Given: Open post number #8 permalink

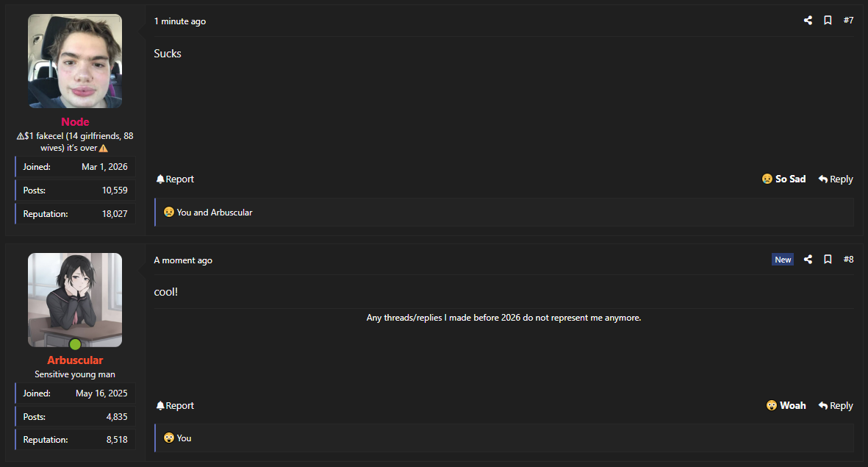Looking at the screenshot, I should (849, 260).
